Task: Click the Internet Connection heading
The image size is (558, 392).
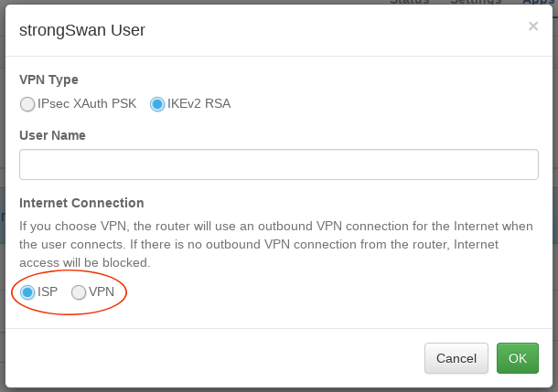Action: pyautogui.click(x=81, y=203)
